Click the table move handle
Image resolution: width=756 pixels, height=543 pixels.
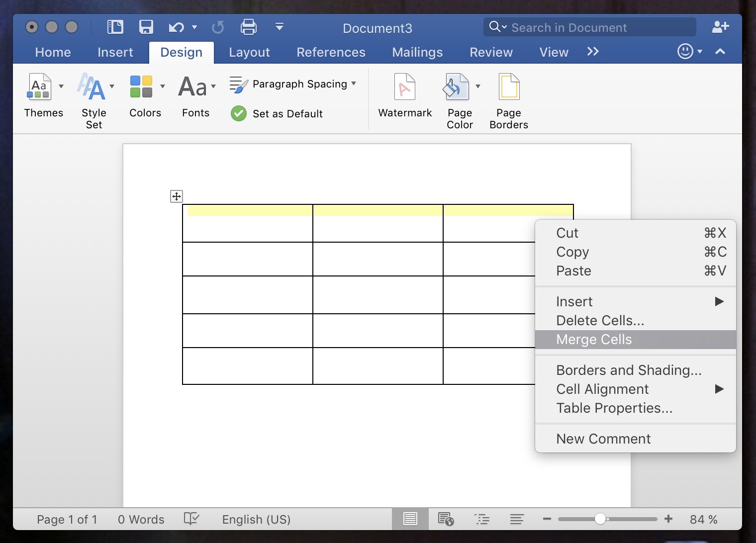point(177,196)
